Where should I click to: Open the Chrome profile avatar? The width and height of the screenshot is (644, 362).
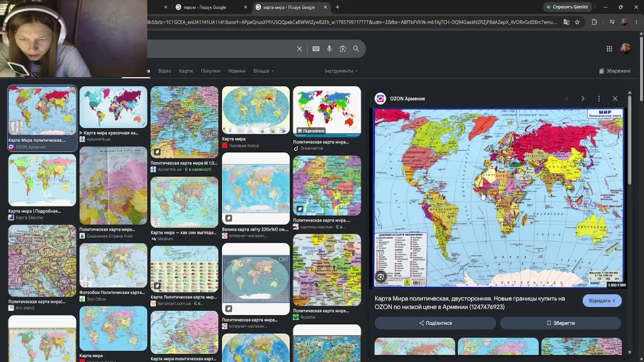coord(624,22)
